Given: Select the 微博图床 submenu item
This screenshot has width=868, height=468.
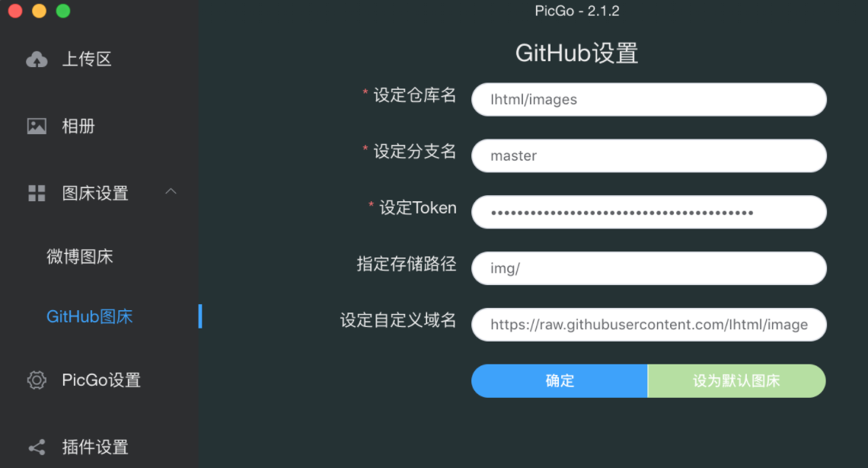Looking at the screenshot, I should [80, 256].
